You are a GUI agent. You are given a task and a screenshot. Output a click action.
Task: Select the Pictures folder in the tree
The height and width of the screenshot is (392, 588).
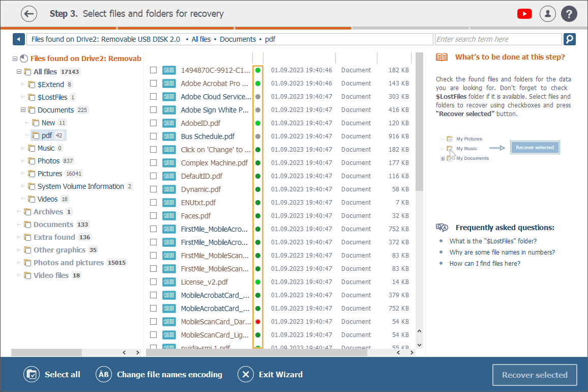[x=50, y=174]
